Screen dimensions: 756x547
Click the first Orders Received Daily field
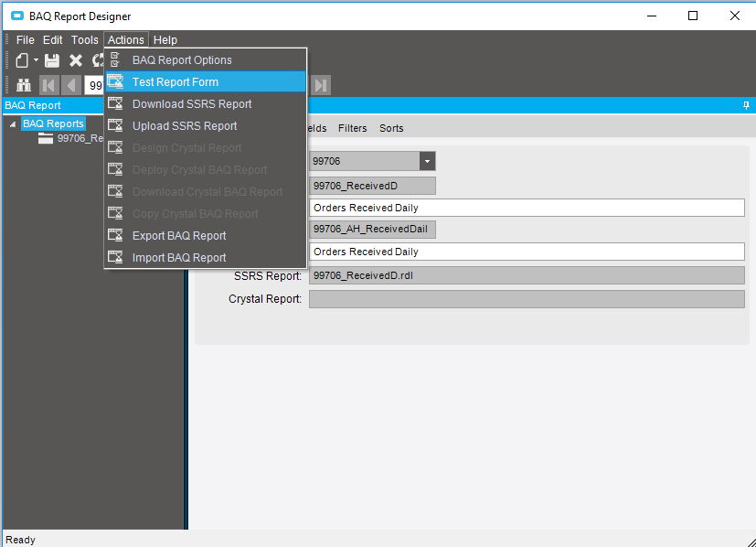coord(527,208)
